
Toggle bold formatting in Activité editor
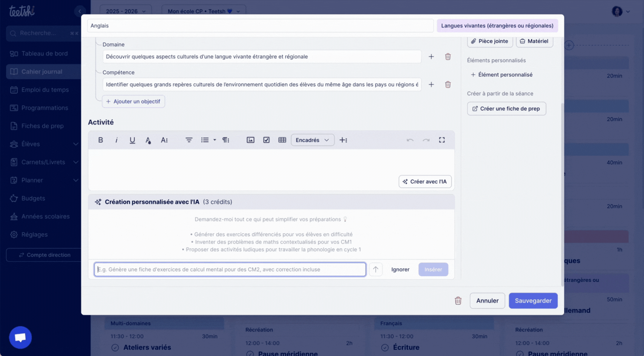click(x=101, y=140)
